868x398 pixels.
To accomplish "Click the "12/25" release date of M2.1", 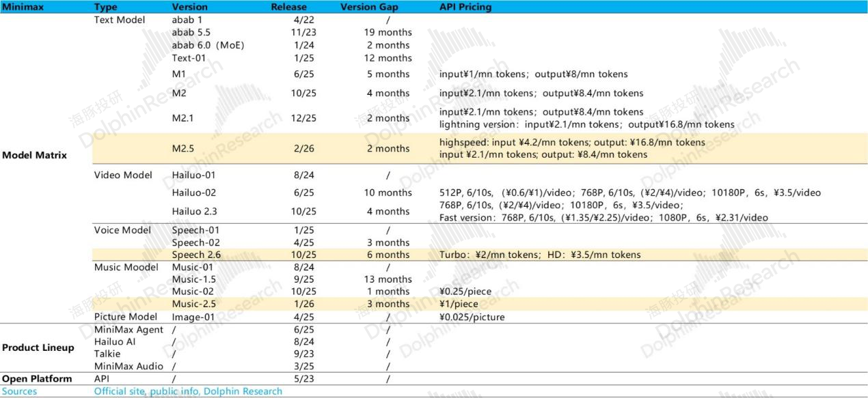I will [303, 118].
